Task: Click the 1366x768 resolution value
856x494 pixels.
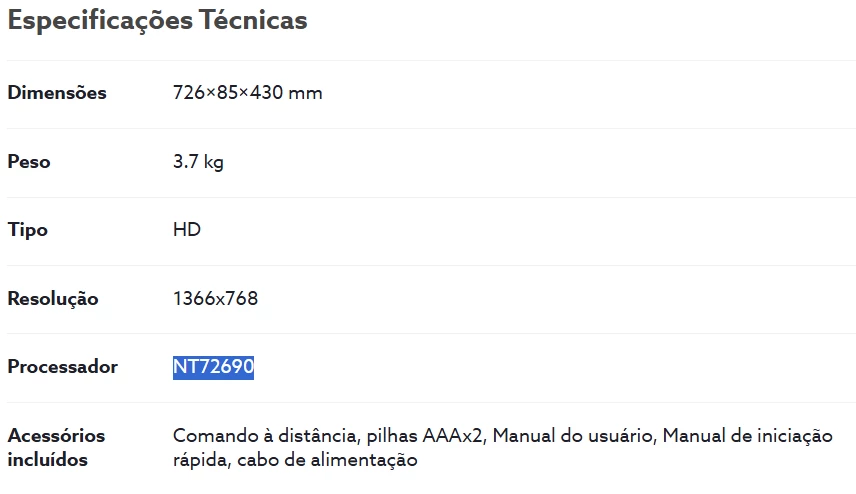Action: 215,299
